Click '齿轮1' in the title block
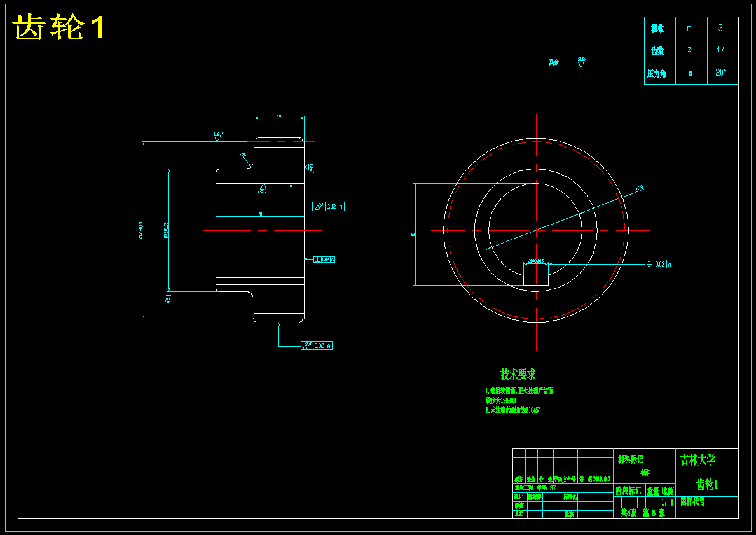756x535 pixels. coord(707,484)
